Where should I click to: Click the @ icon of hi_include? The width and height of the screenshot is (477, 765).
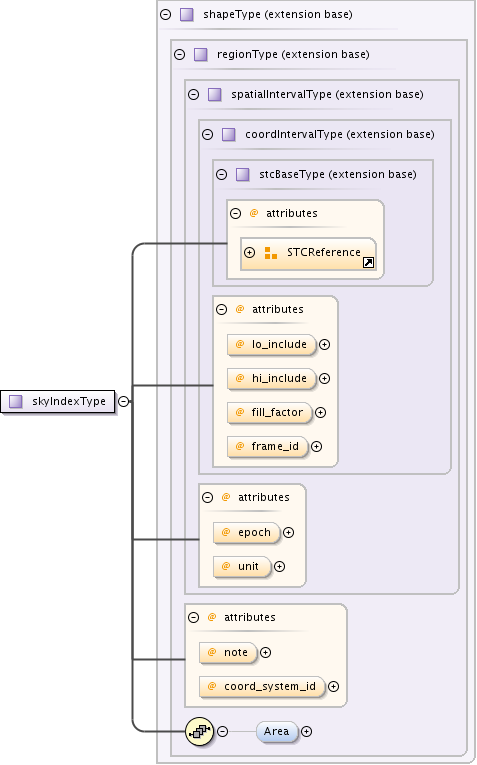click(x=240, y=379)
